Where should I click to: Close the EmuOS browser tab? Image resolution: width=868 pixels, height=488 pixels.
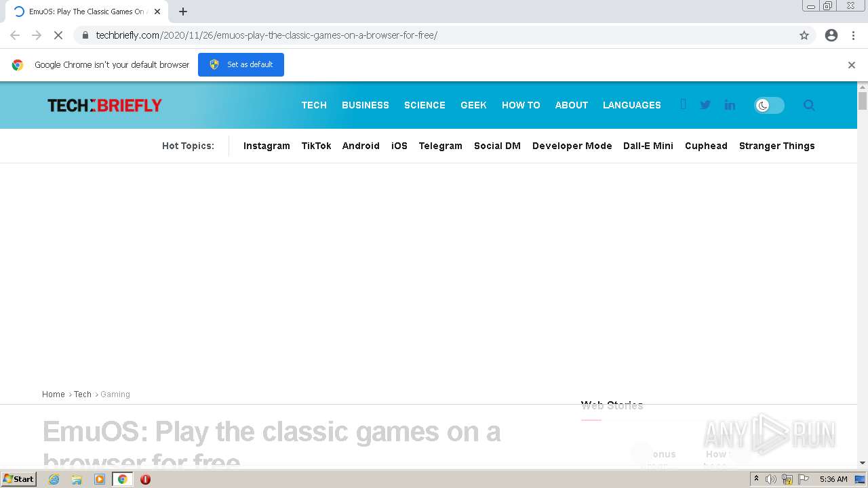(x=157, y=12)
